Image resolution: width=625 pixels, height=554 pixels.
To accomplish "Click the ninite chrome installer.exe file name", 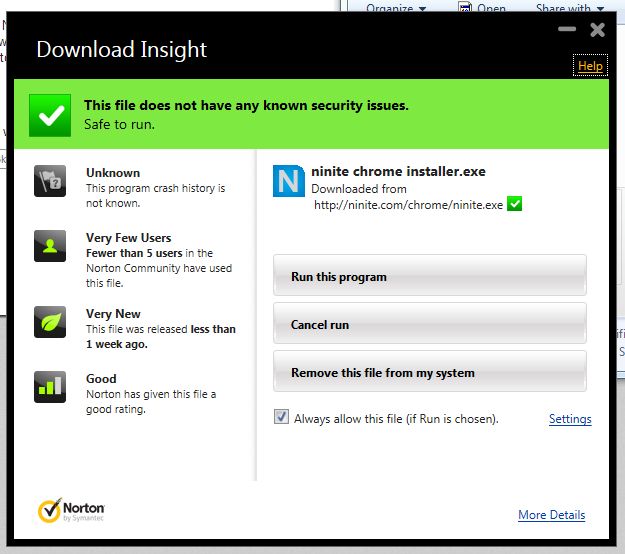I will pyautogui.click(x=398, y=171).
